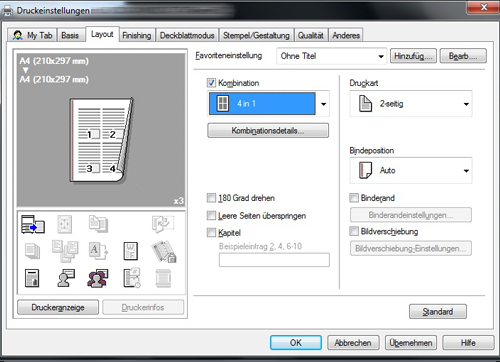Go to the Finishing tab
Viewport: 500px width, 362px height.
pyautogui.click(x=136, y=35)
